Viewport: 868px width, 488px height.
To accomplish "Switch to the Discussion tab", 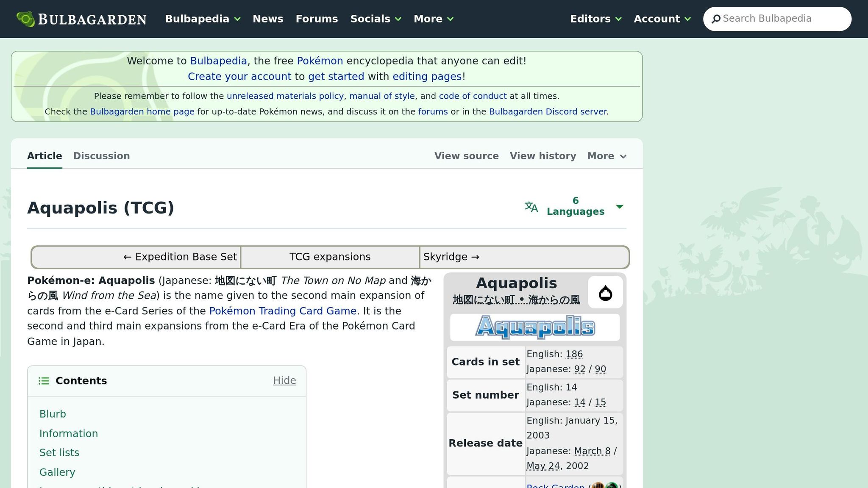I will tap(101, 156).
